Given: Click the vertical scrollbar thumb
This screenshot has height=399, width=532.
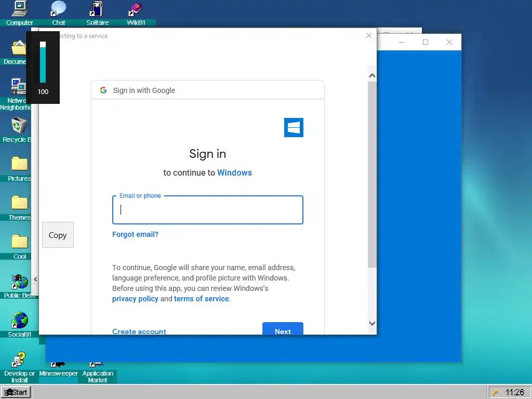Looking at the screenshot, I should pyautogui.click(x=372, y=175).
